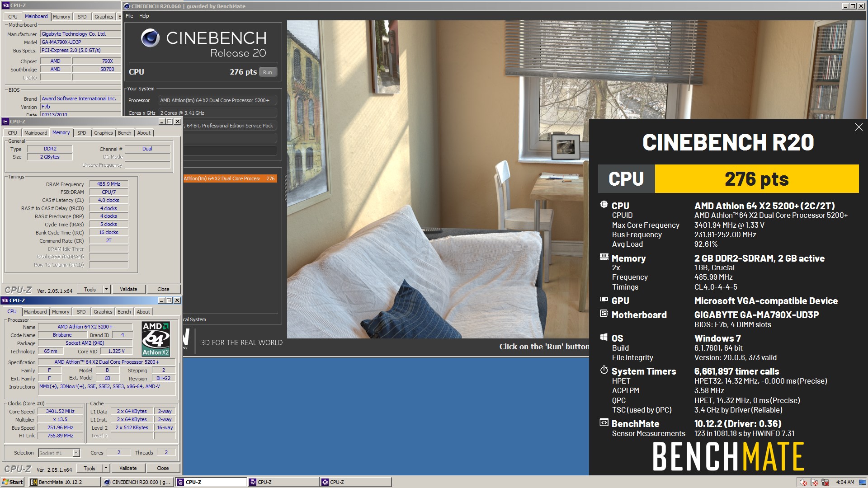868x488 pixels.
Task: Click the Core VID value 1.325 V
Action: [x=116, y=351]
